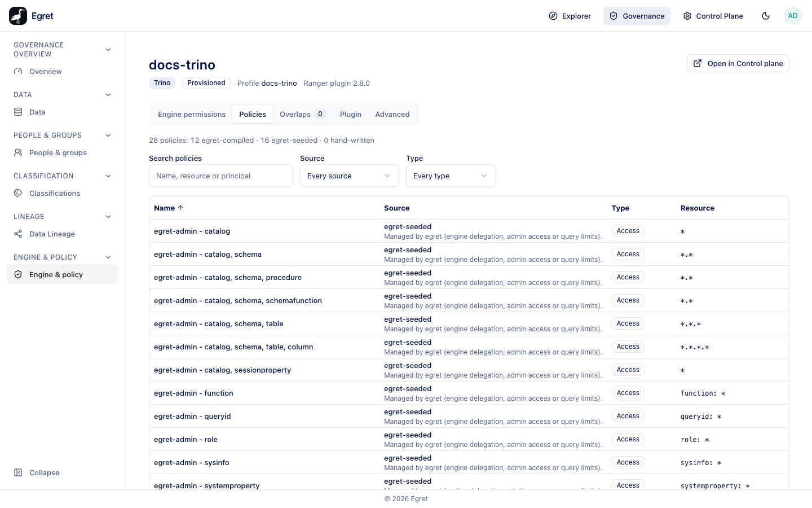The image size is (812, 508).
Task: Open the AD user avatar menu
Action: click(x=793, y=16)
